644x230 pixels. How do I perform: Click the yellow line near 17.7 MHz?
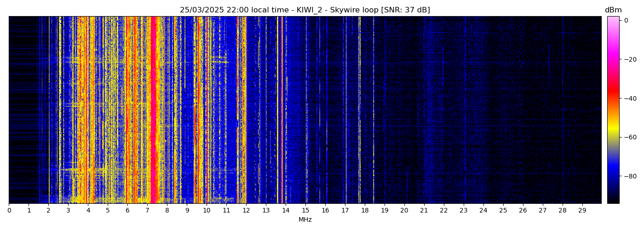pyautogui.click(x=359, y=110)
